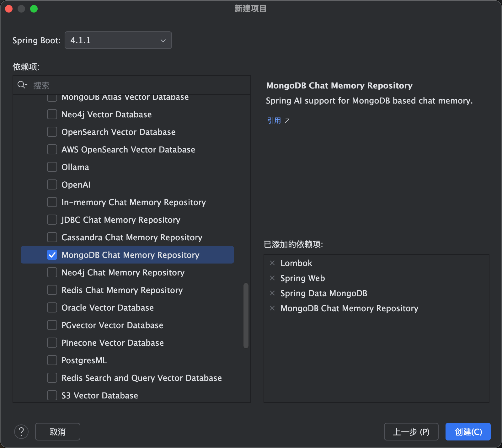Select Lombok in the added dependencies list
This screenshot has height=448, width=502.
(296, 263)
